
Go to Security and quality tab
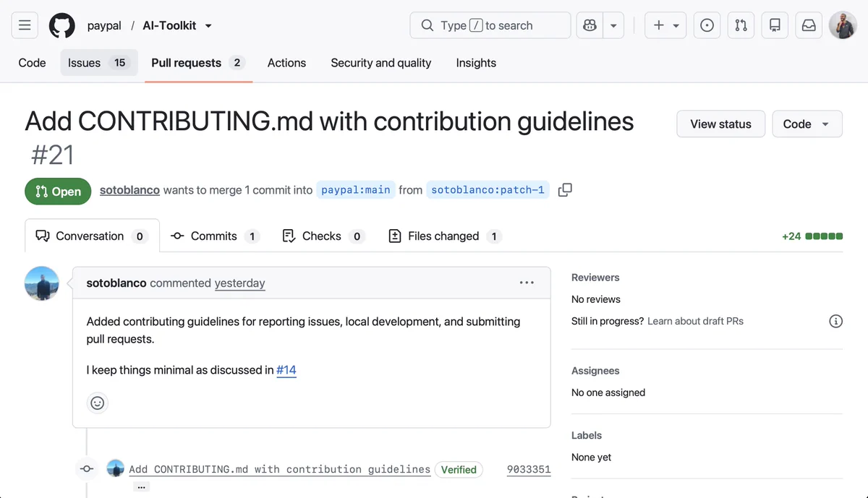380,63
